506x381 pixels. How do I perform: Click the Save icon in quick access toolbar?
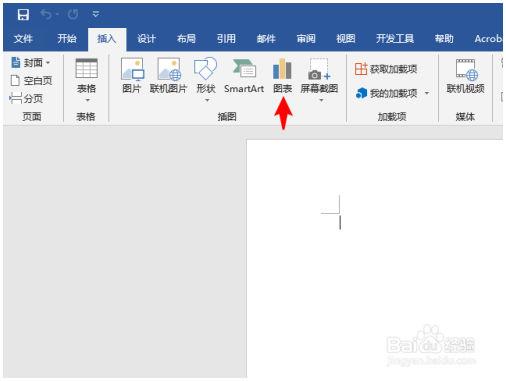pos(23,15)
